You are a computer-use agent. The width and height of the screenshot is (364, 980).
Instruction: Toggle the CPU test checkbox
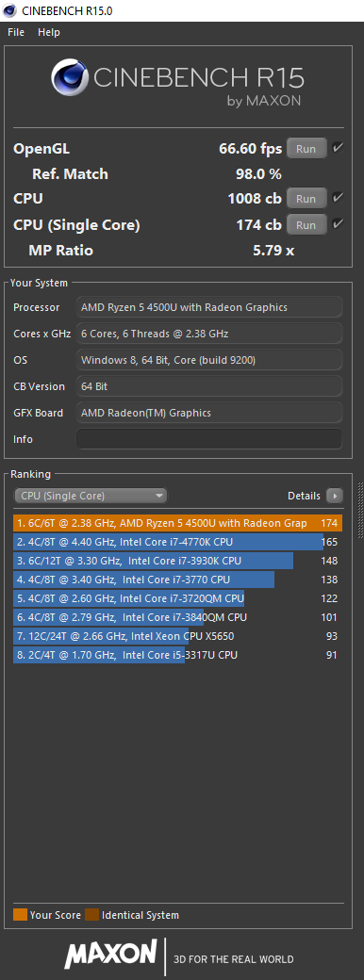[338, 198]
